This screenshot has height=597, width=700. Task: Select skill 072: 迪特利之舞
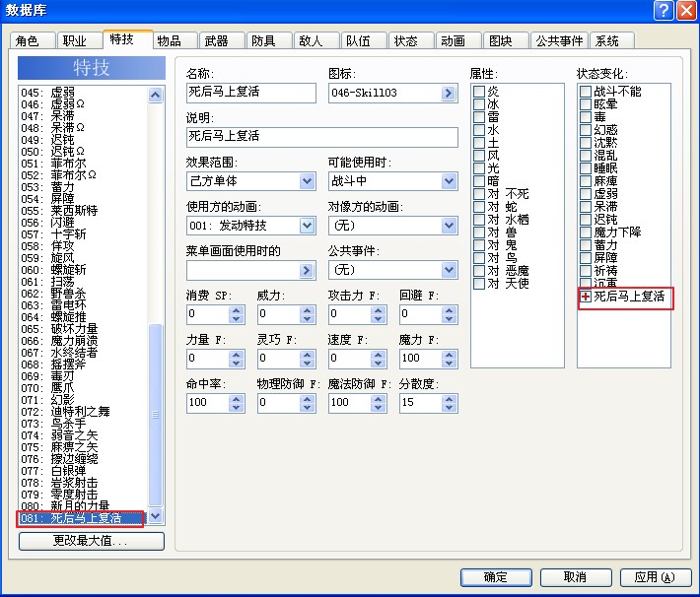(x=82, y=412)
